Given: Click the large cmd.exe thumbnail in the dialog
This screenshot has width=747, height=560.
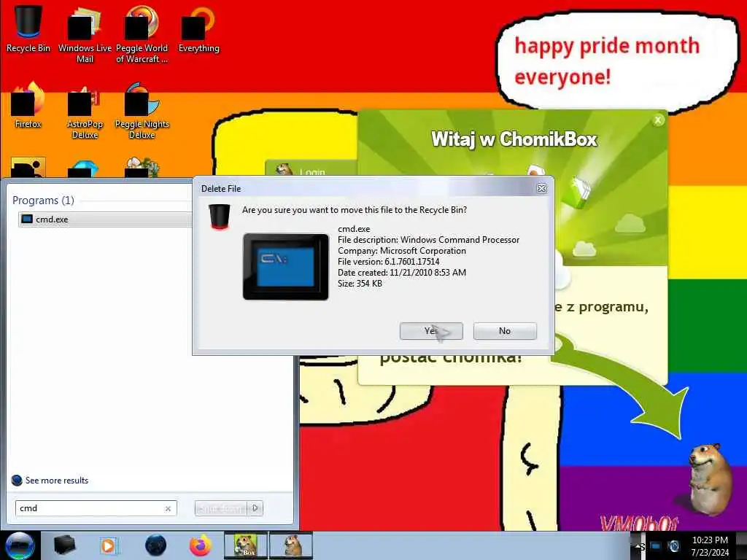Looking at the screenshot, I should (286, 267).
